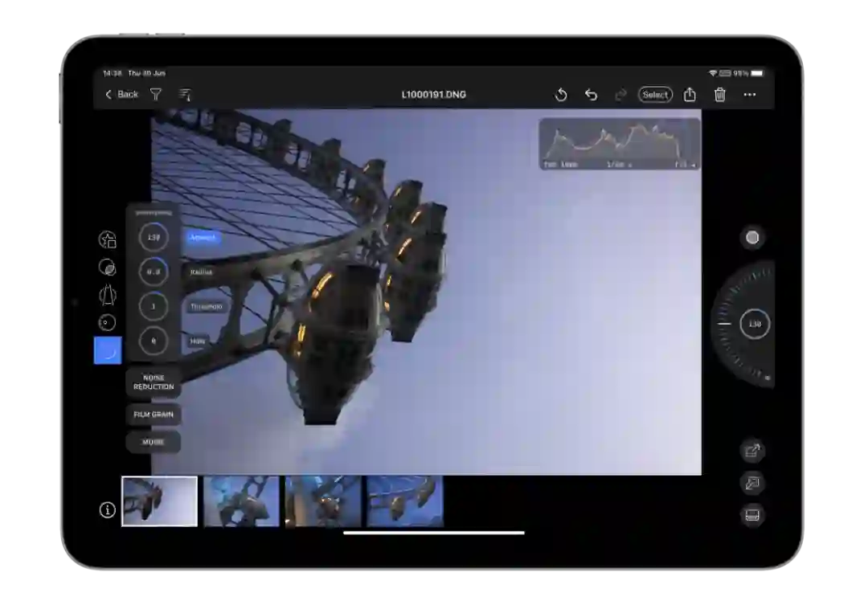Select the first filmstrip thumbnail
This screenshot has height=605, width=868.
pos(159,501)
